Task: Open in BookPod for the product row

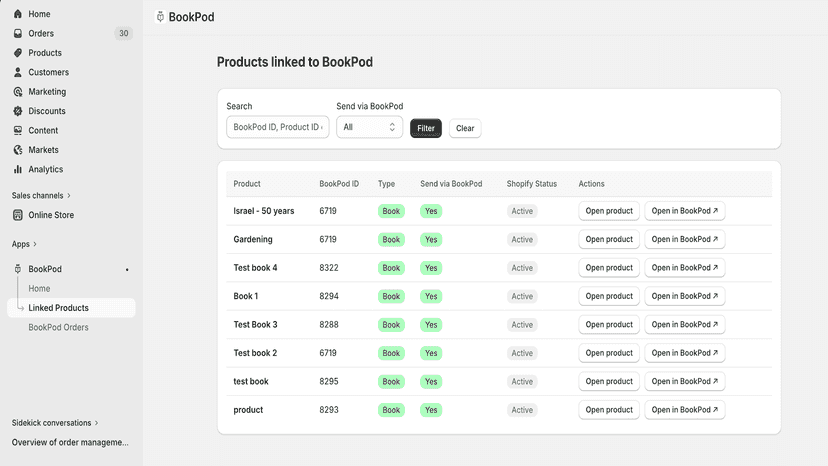Action: 684,410
